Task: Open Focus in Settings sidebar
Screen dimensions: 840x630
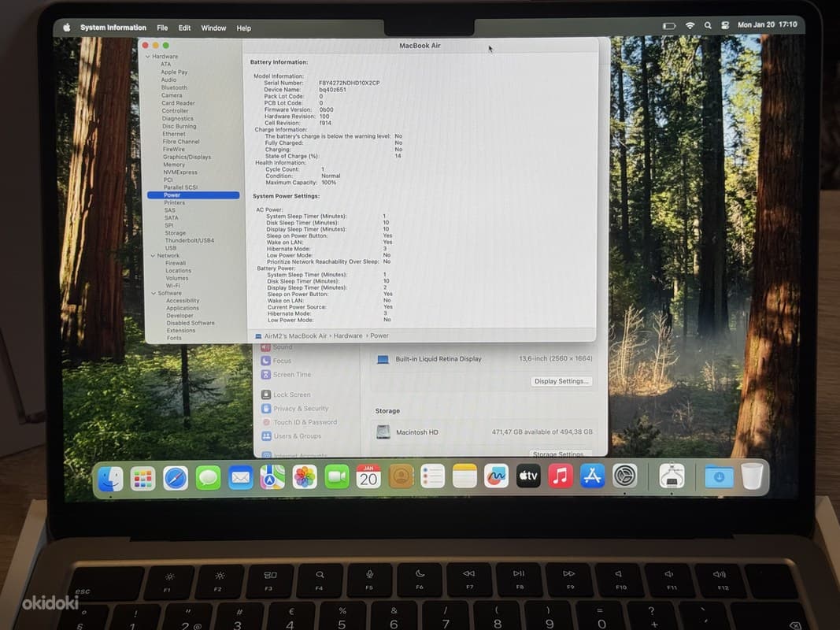Action: (x=276, y=361)
